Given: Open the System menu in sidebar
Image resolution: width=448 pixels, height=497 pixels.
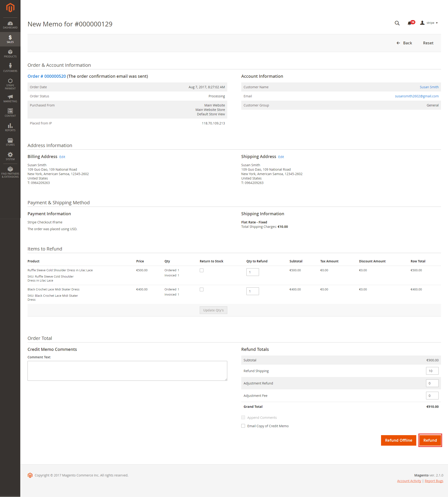Looking at the screenshot, I should pyautogui.click(x=10, y=156).
